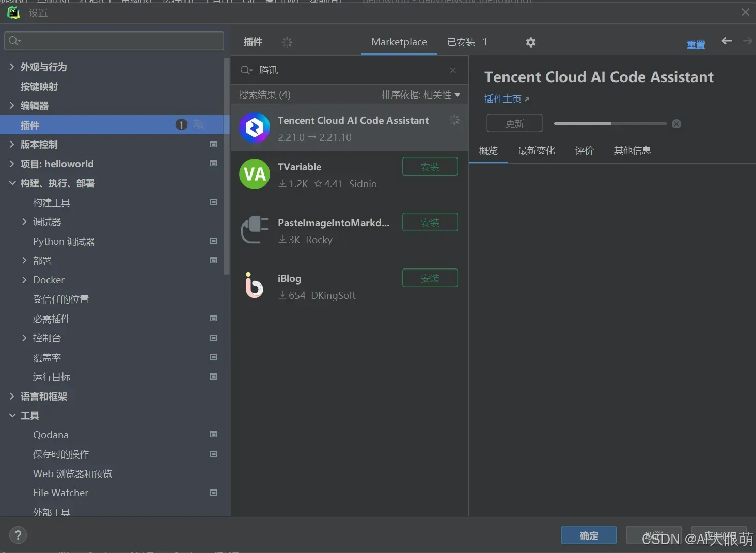The height and width of the screenshot is (553, 756).
Task: Click the 更新 button for Tencent plugin
Action: [514, 123]
